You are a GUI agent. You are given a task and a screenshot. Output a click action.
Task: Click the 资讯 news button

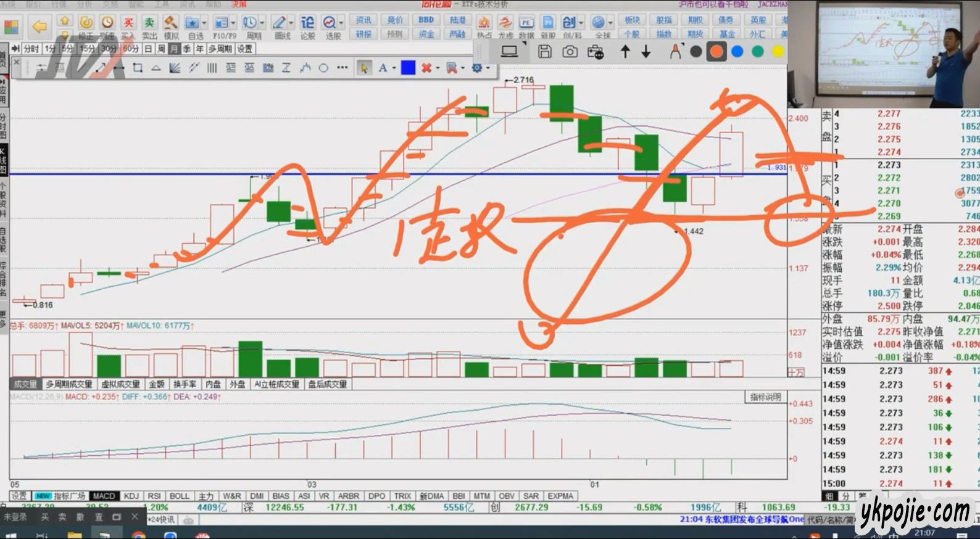click(x=363, y=20)
